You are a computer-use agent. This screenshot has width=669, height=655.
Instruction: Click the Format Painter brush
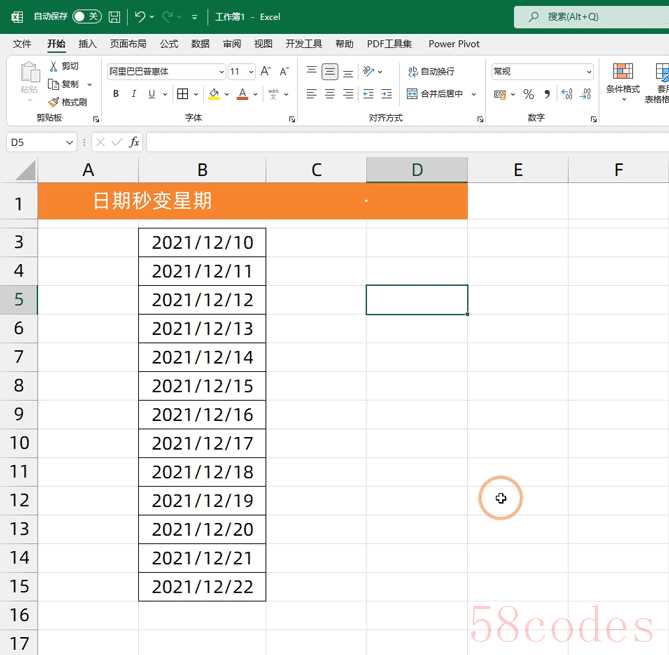click(x=67, y=102)
